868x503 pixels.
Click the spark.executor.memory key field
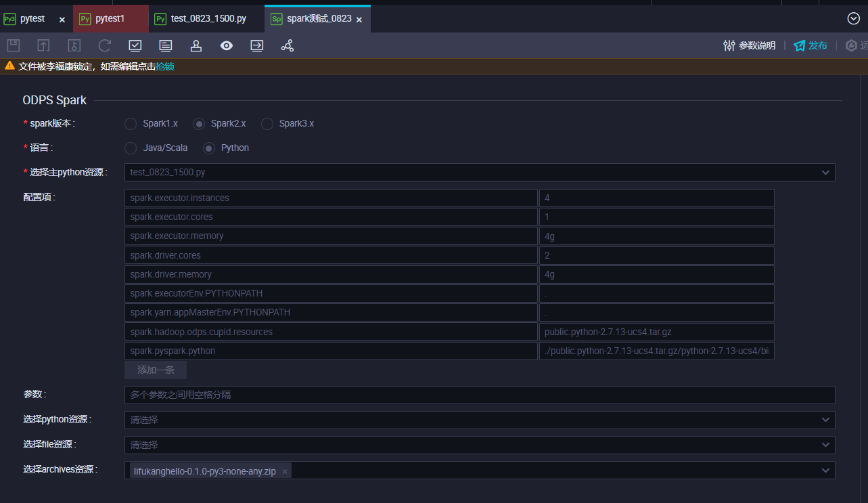click(331, 236)
